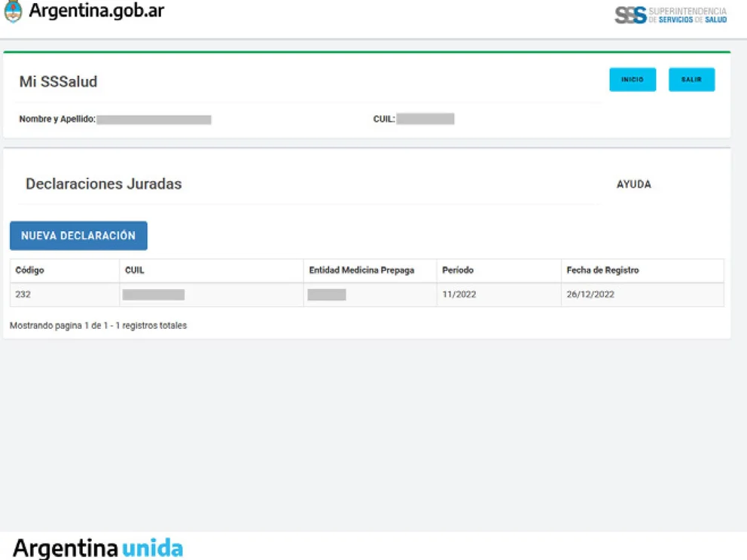Sort the table by Código column
Screen dimensions: 747x560
tap(31, 270)
